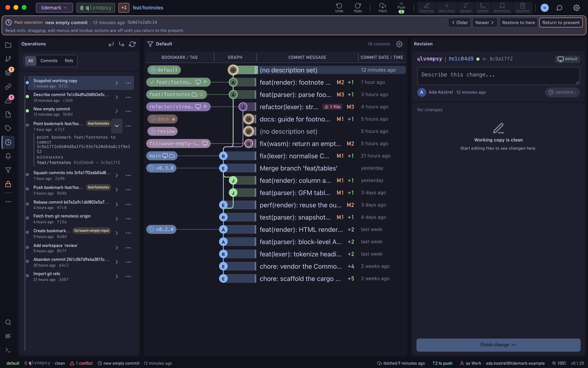Click the Describe this change text field

pos(498,76)
